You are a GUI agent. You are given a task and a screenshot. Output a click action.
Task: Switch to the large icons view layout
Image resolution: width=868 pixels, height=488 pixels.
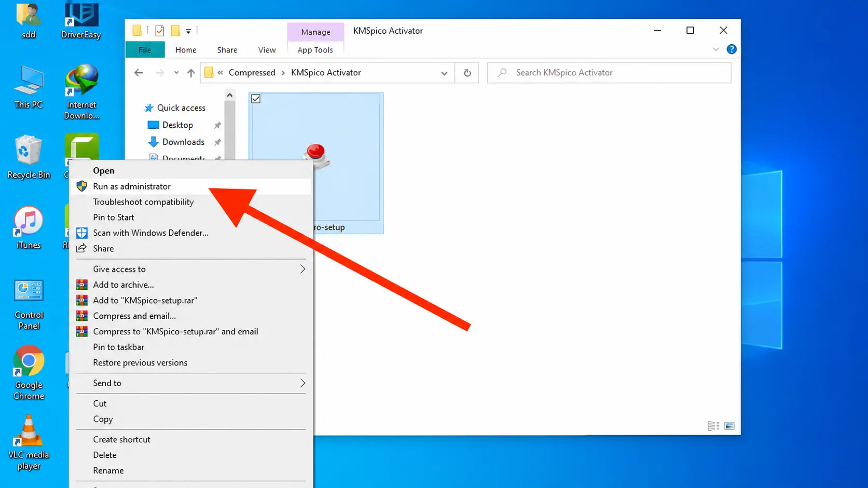point(729,426)
